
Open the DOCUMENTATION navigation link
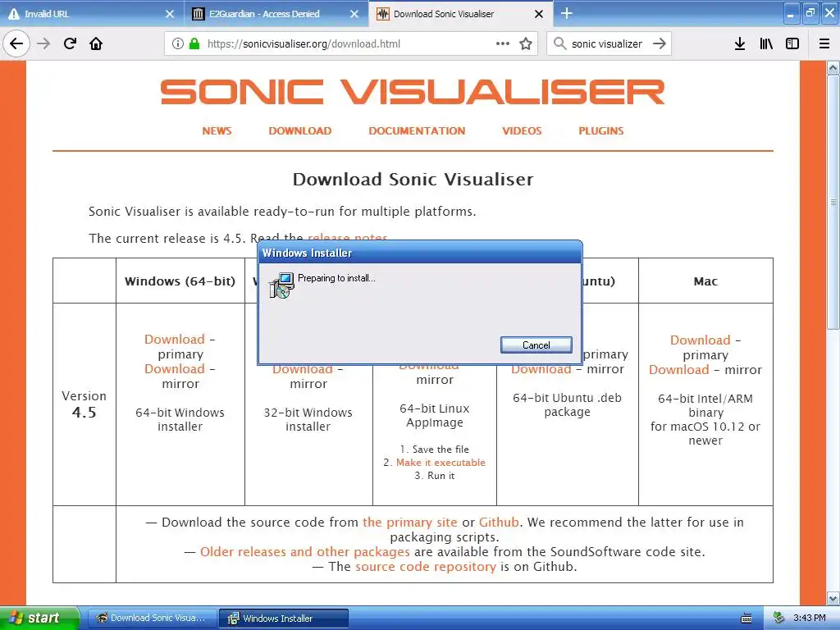click(417, 130)
